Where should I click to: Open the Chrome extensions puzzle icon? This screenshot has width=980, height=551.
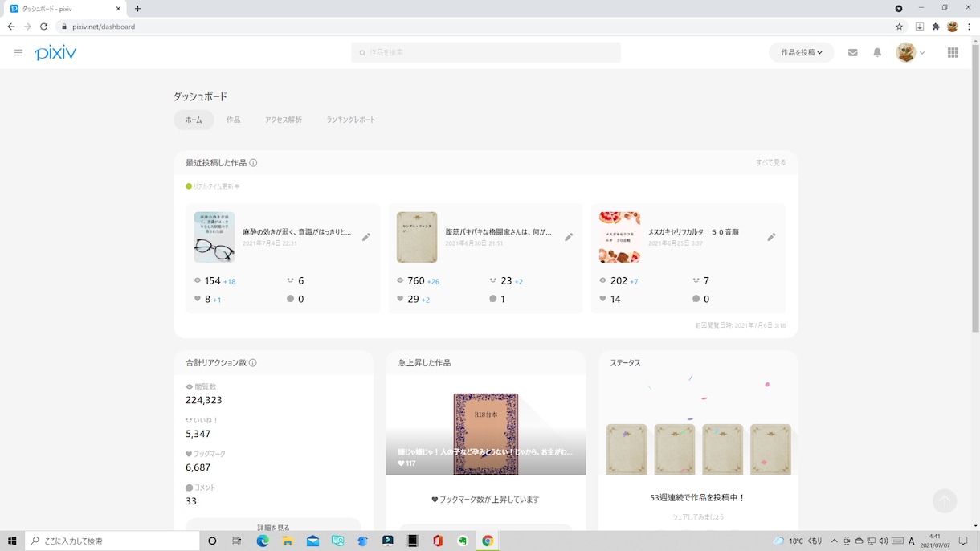936,27
